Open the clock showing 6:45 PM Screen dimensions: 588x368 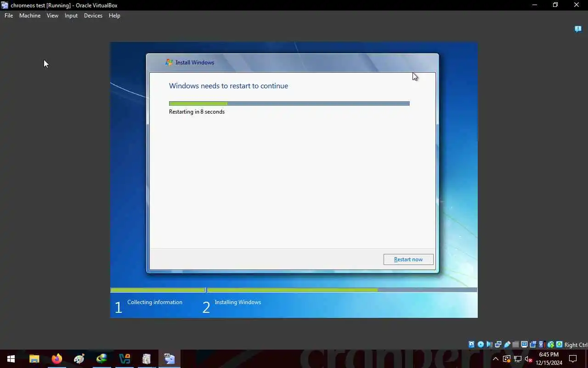[549, 359]
